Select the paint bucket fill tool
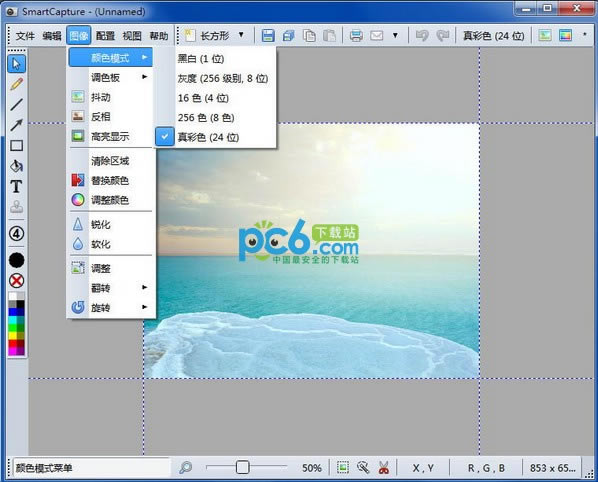The width and height of the screenshot is (598, 482). [x=16, y=166]
